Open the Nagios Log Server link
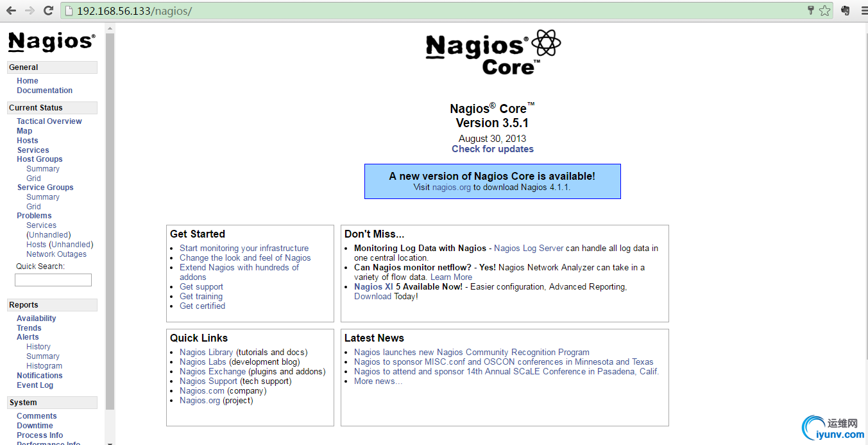Viewport: 868px width, 445px height. click(x=529, y=249)
